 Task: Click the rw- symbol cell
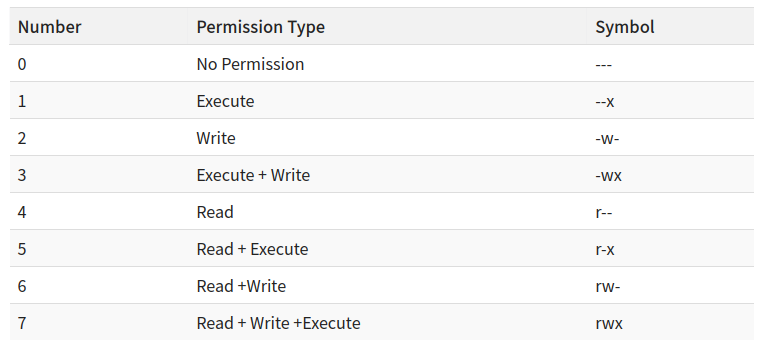click(x=608, y=286)
